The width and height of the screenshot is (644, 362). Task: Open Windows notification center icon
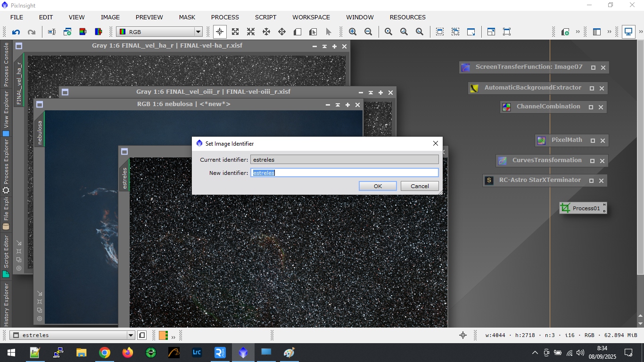(x=628, y=353)
